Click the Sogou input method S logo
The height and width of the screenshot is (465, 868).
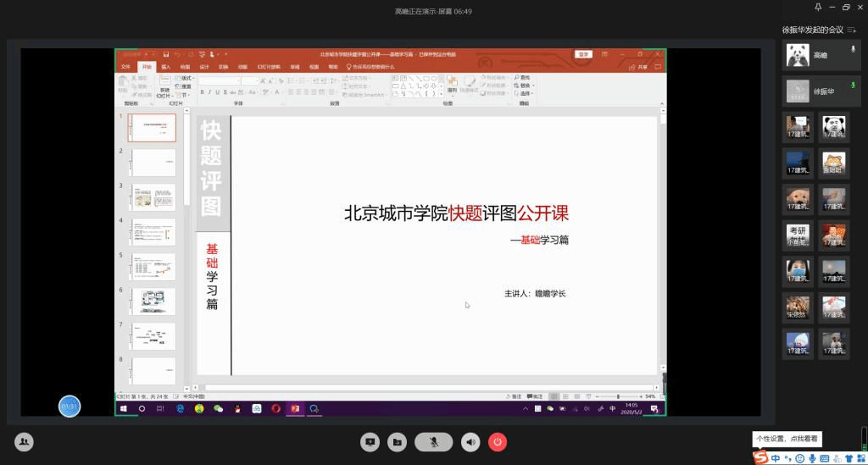pyautogui.click(x=760, y=458)
